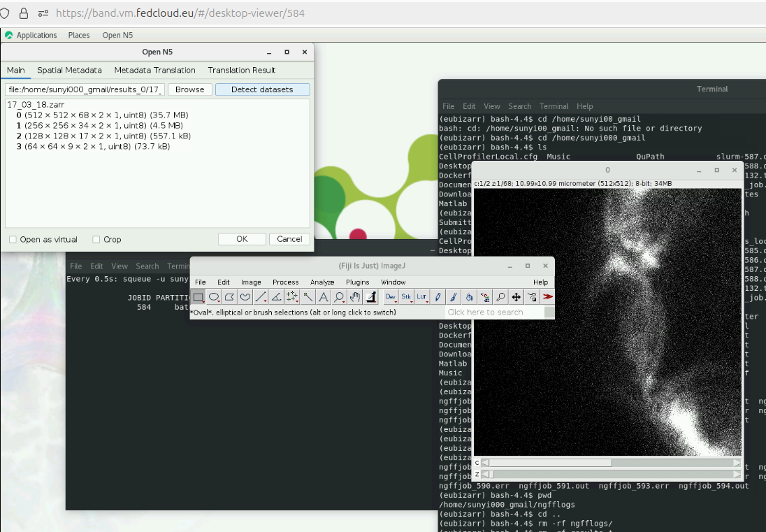Viewport: 766px width, 532px height.
Task: Select the Pencil tool in ImageJ
Action: coord(438,297)
